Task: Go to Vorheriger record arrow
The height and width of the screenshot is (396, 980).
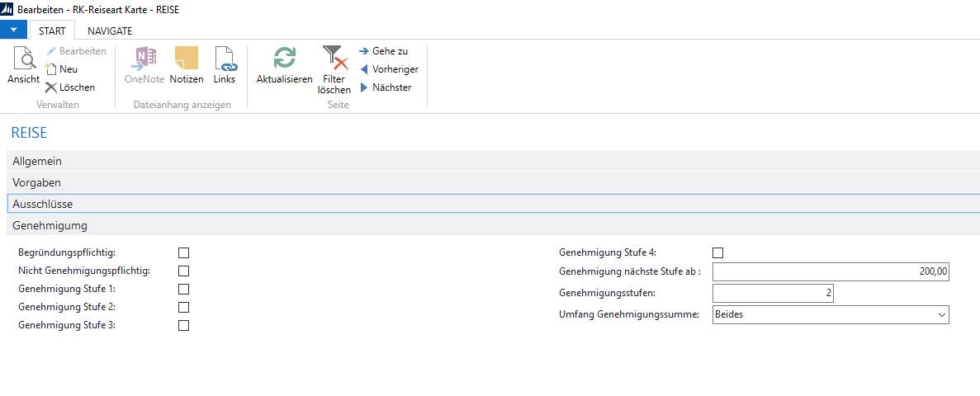Action: (364, 69)
